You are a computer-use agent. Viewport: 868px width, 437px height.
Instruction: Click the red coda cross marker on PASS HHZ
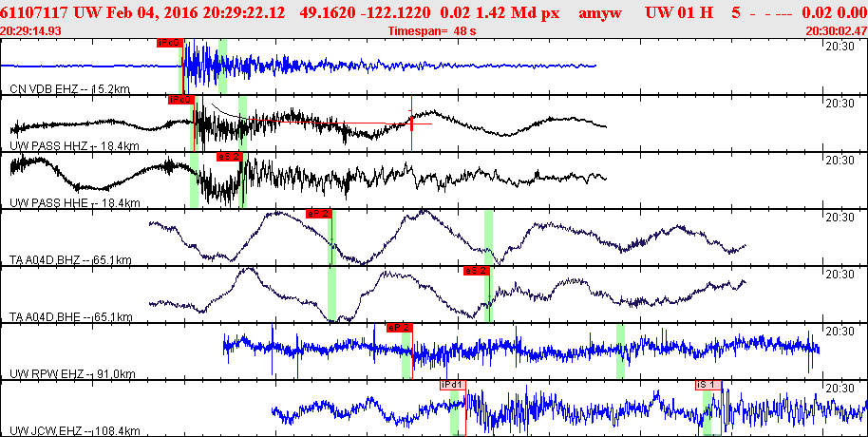(x=411, y=123)
